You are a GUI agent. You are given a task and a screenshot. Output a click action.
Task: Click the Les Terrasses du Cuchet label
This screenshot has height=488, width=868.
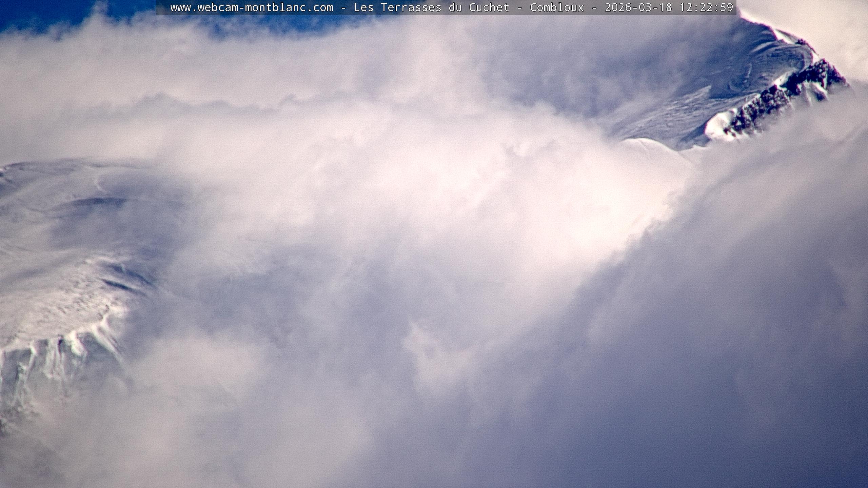tap(431, 7)
